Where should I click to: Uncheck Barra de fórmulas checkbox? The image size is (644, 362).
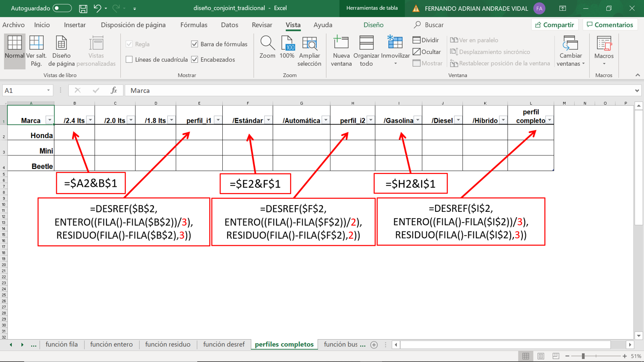(x=195, y=44)
